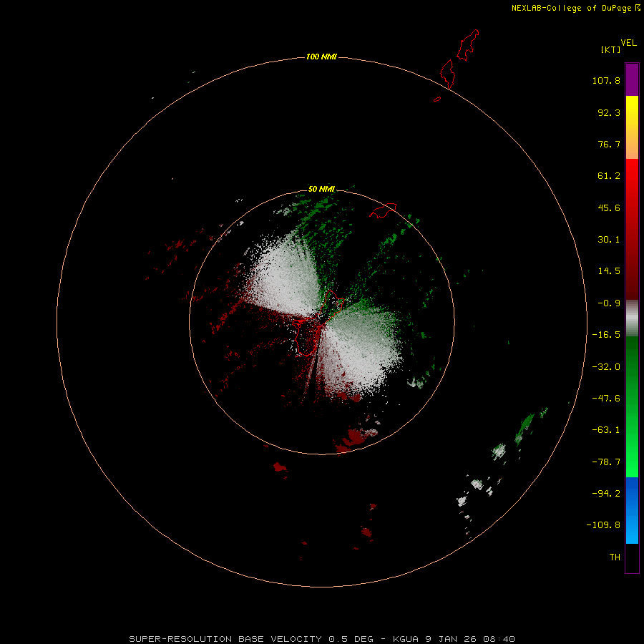Screen dimensions: 644x644
Task: Click the purple segment of the velocity color bar
Action: [632, 79]
